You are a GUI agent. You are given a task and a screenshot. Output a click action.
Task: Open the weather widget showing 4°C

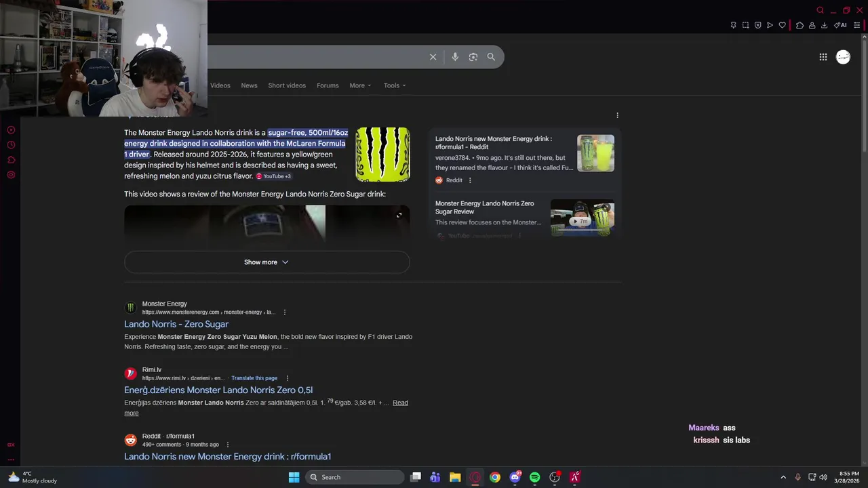33,477
